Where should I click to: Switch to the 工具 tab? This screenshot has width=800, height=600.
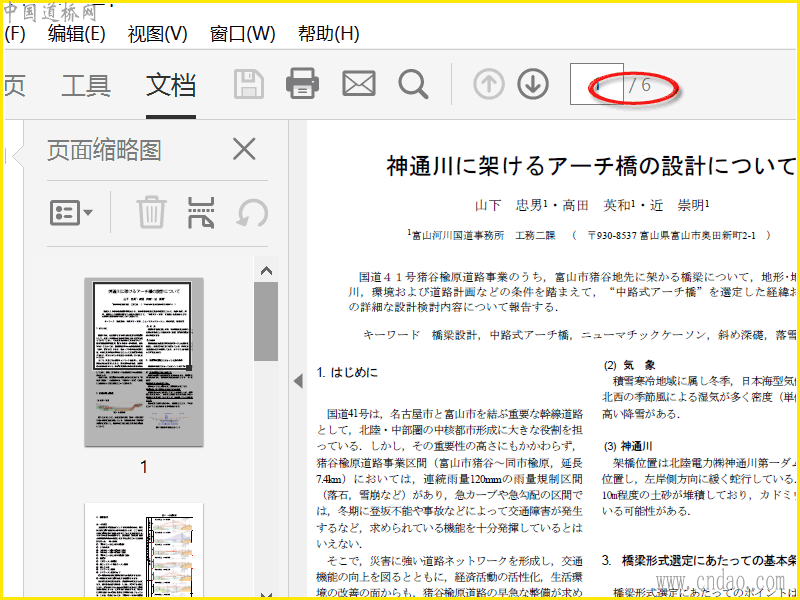pos(86,85)
